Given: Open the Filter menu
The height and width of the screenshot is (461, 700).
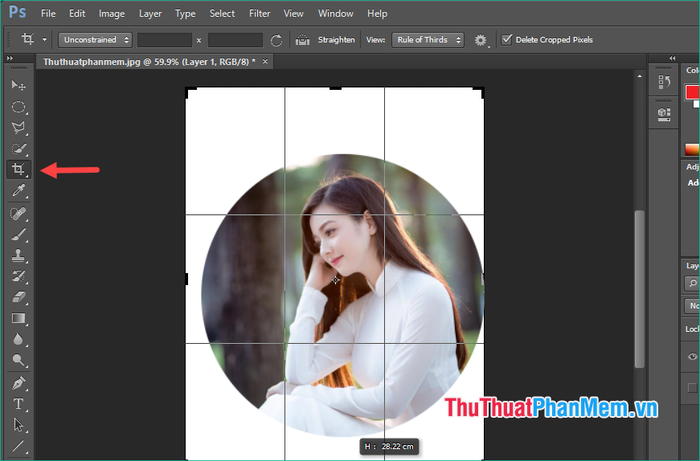Looking at the screenshot, I should pyautogui.click(x=259, y=14).
